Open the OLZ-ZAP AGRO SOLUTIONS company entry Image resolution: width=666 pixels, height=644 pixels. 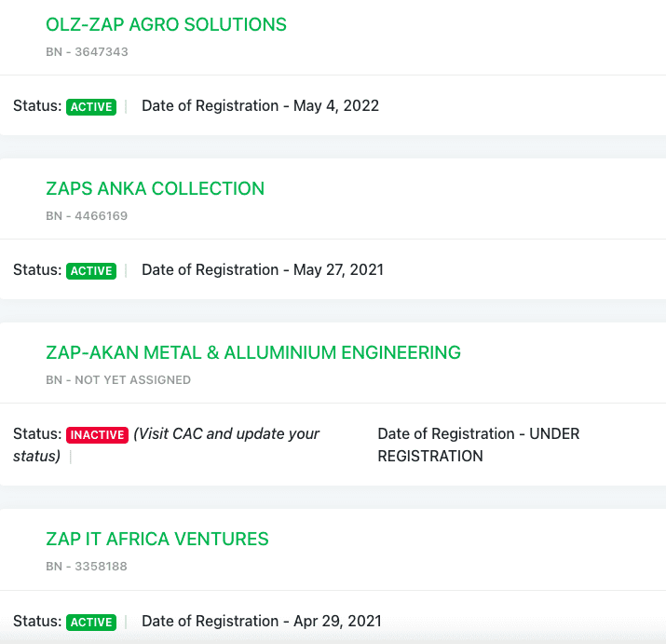(166, 25)
